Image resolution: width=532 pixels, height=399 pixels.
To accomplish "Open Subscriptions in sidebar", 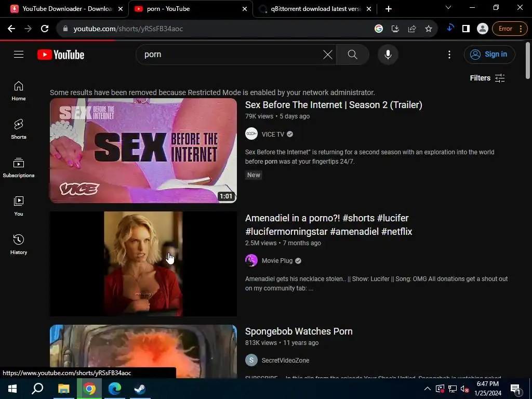I will tap(19, 168).
